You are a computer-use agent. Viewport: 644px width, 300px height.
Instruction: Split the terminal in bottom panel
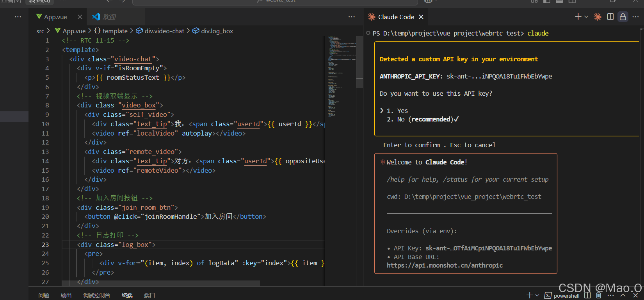click(587, 295)
